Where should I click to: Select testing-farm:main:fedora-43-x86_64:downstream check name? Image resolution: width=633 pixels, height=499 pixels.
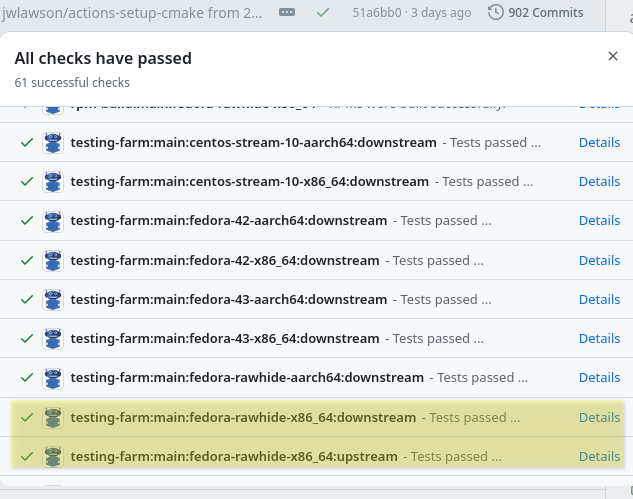pyautogui.click(x=225, y=339)
